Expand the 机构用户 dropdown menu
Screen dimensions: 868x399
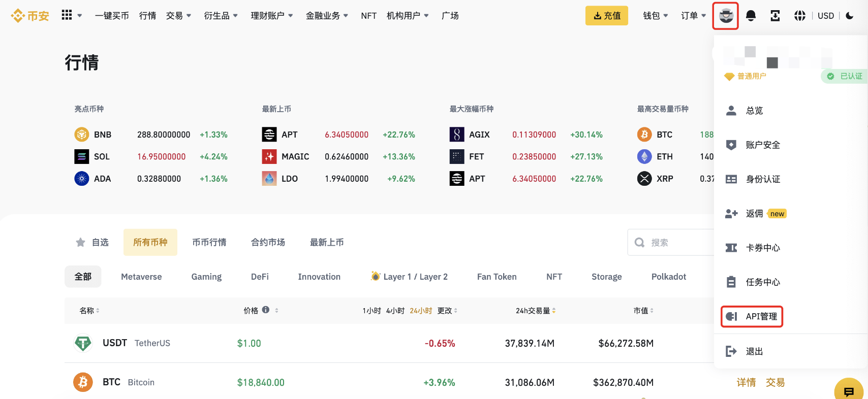click(408, 16)
